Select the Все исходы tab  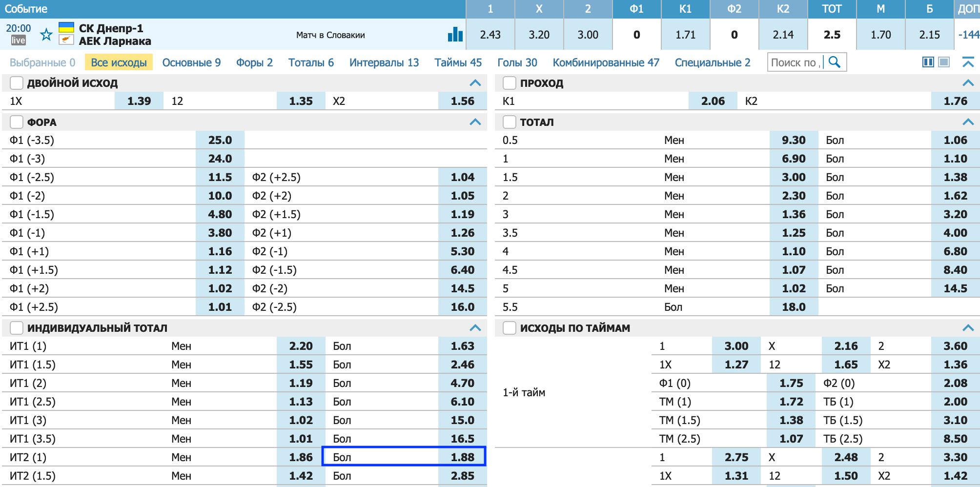pyautogui.click(x=119, y=62)
